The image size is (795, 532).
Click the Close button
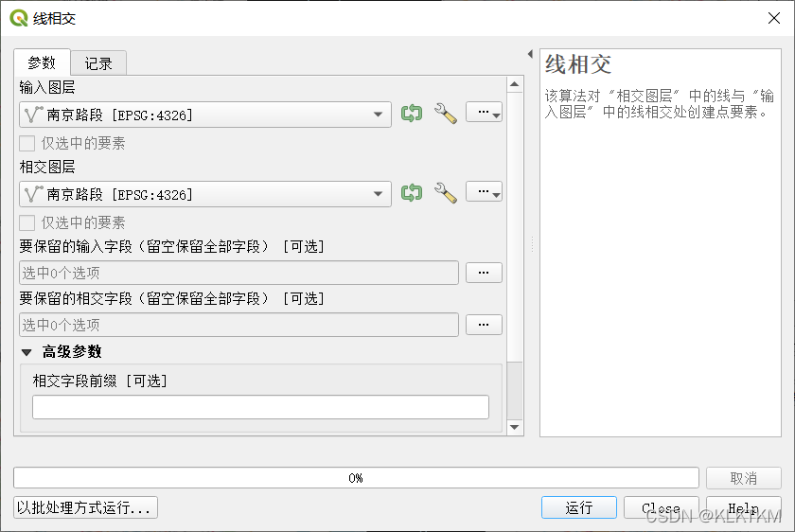[662, 507]
